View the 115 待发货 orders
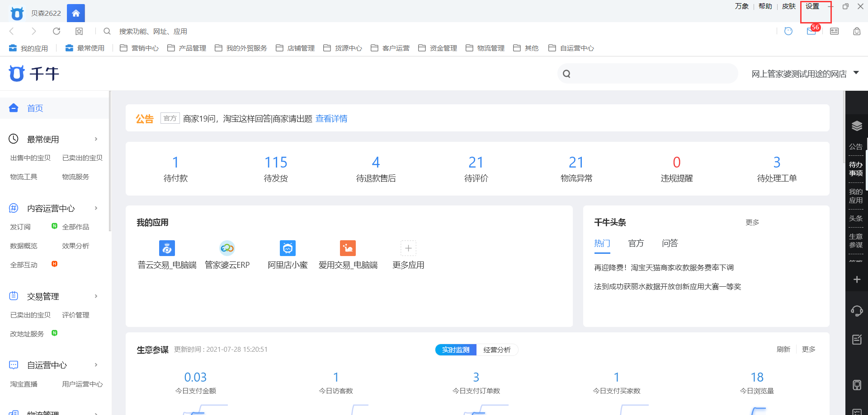 click(276, 168)
